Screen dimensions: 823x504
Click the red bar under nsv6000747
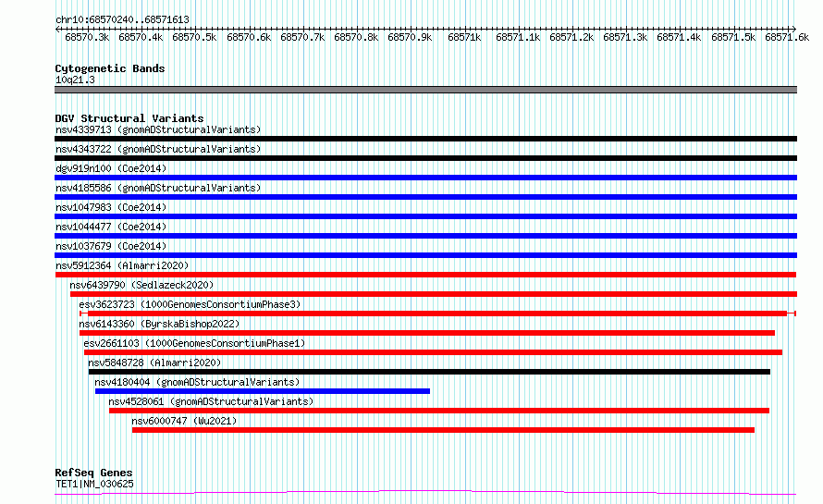tap(444, 430)
